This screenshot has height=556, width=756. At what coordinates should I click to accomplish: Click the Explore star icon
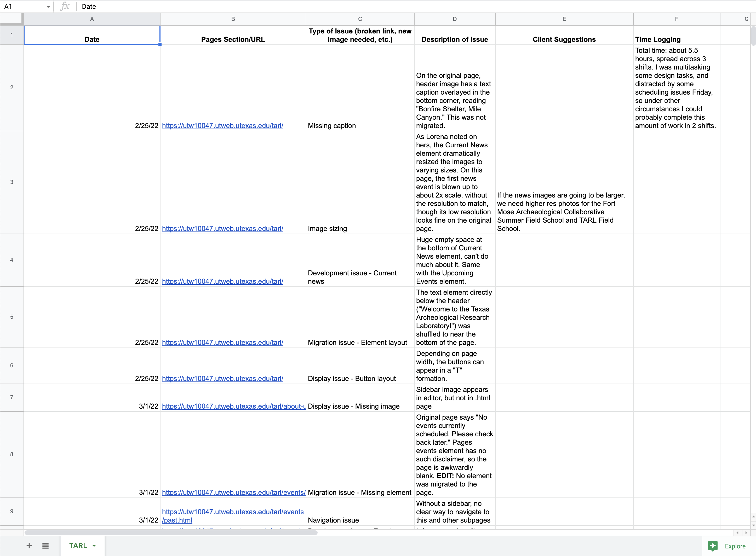pos(713,546)
